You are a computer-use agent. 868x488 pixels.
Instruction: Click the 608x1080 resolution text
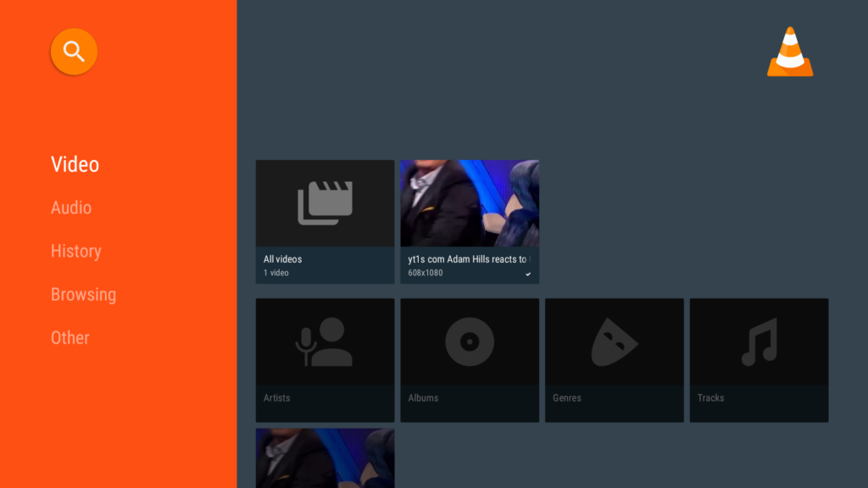[426, 273]
